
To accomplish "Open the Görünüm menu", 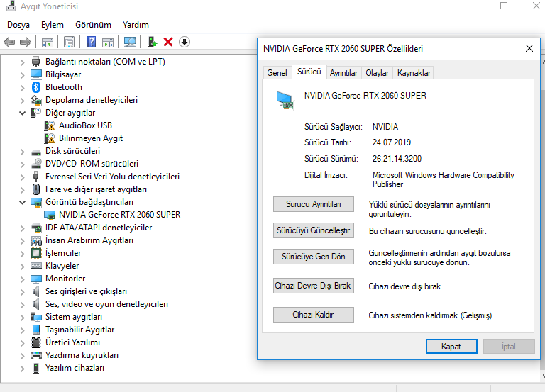I will (x=93, y=25).
